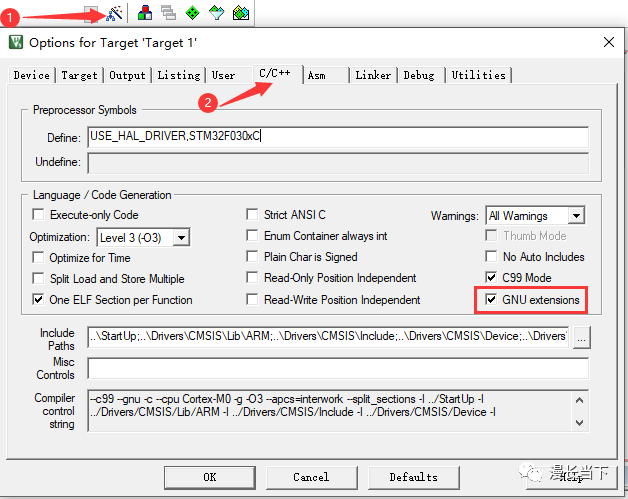Image resolution: width=628 pixels, height=499 pixels.
Task: Click the Select Software Packs icon
Action: click(215, 13)
